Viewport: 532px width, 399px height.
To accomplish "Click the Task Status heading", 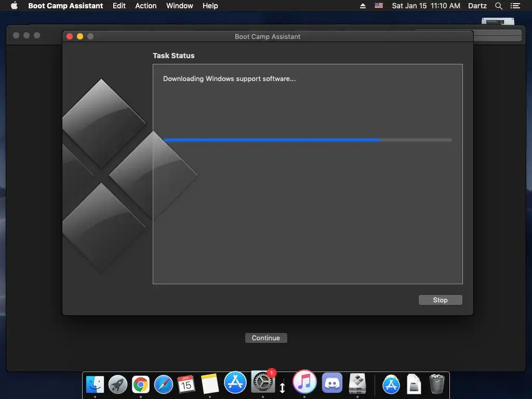I will coord(174,56).
